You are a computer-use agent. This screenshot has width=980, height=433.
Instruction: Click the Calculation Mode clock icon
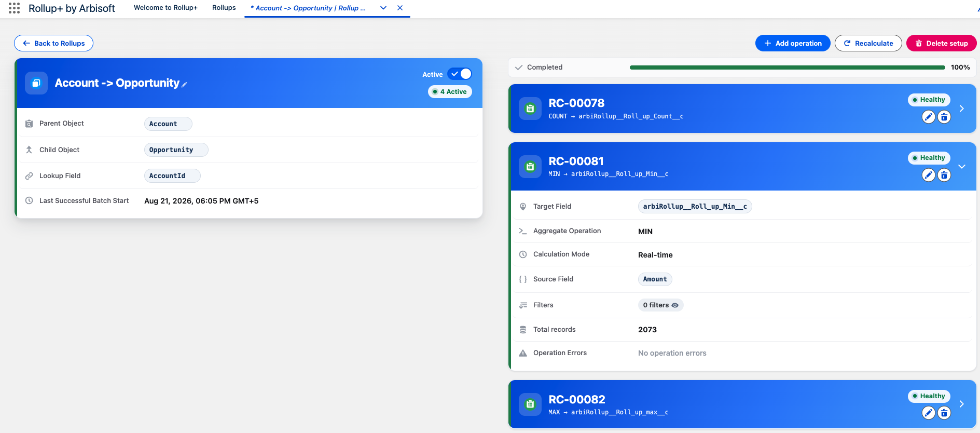tap(523, 254)
